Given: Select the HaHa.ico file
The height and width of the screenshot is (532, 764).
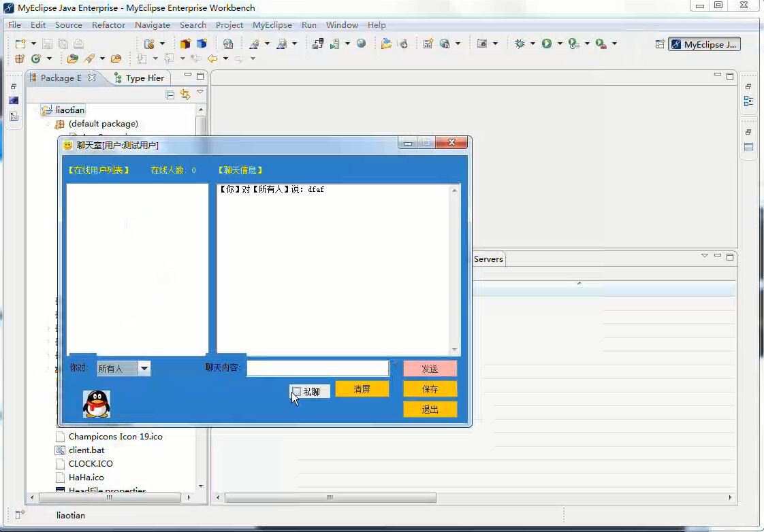Looking at the screenshot, I should coord(86,478).
